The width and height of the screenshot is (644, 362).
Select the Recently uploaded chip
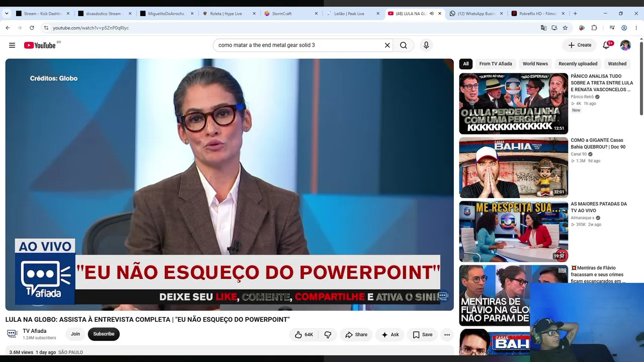578,64
